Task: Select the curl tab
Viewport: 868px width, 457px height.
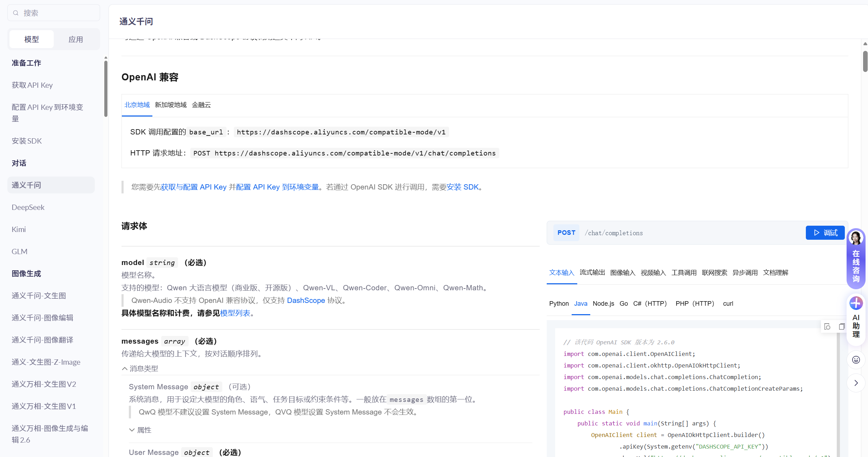Action: [x=728, y=304]
